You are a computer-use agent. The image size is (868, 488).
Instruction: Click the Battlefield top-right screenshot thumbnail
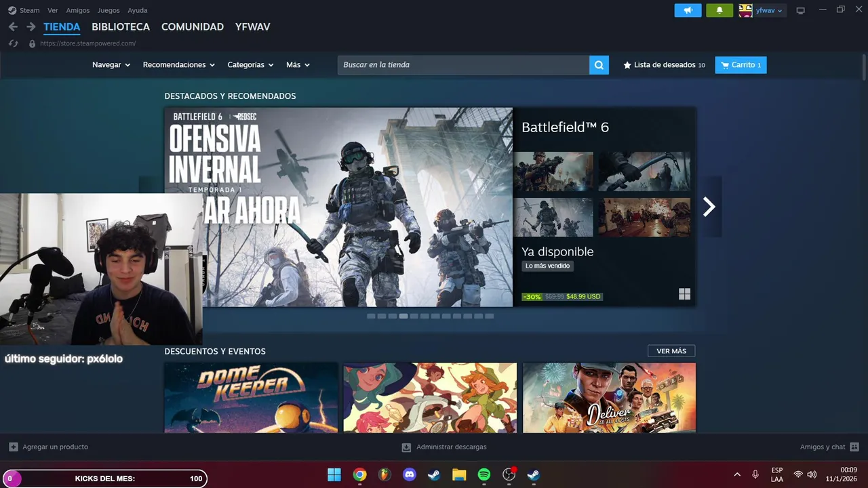pos(644,171)
